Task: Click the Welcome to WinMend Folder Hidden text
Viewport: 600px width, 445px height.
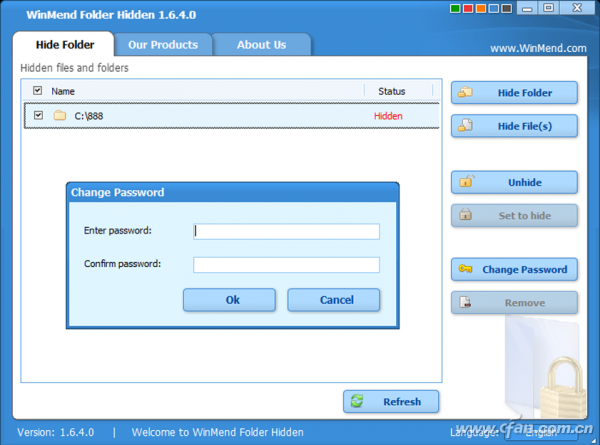Action: click(x=217, y=432)
